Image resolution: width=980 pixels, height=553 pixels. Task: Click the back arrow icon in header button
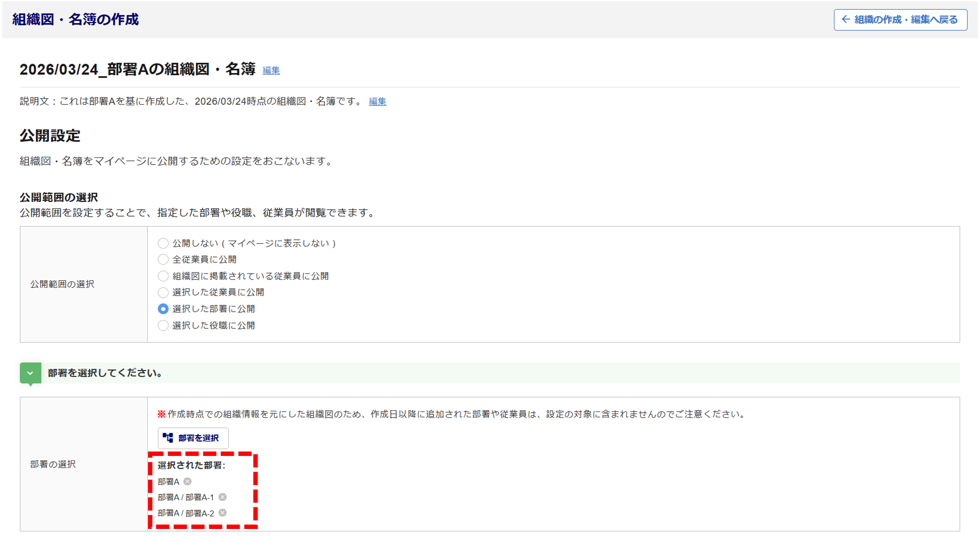coord(846,20)
